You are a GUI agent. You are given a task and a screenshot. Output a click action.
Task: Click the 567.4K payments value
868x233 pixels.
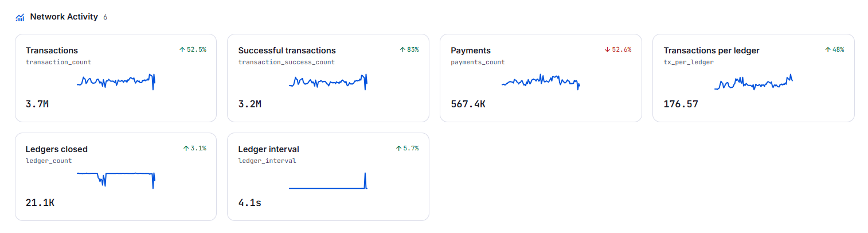click(x=468, y=104)
